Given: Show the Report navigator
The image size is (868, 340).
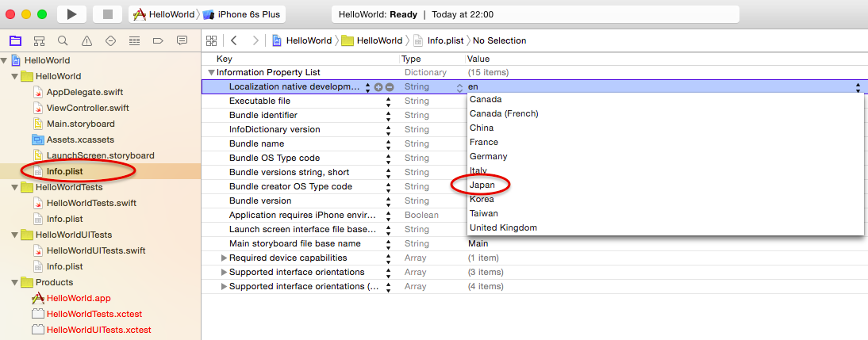Looking at the screenshot, I should (182, 40).
